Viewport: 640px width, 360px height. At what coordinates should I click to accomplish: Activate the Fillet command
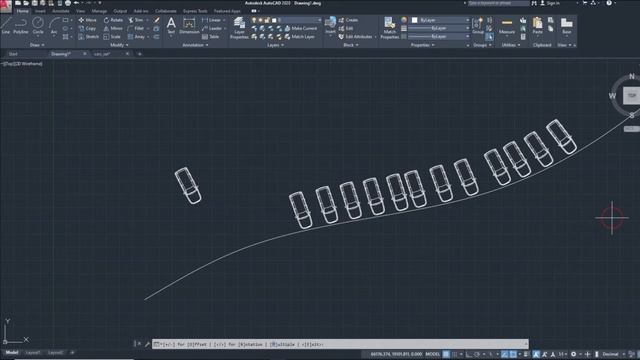pos(136,29)
